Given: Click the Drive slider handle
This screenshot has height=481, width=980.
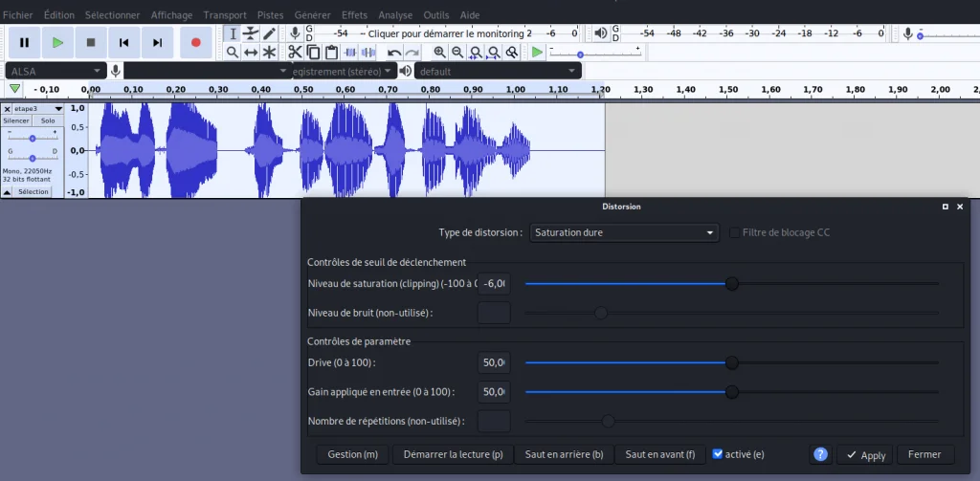Looking at the screenshot, I should pos(732,363).
